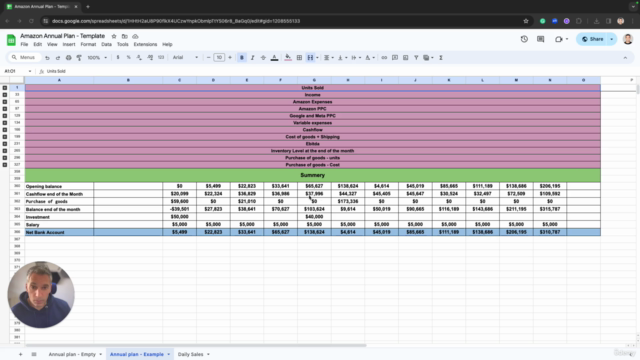Open text color picker
Viewport: 640px width, 360px height.
pos(274,58)
